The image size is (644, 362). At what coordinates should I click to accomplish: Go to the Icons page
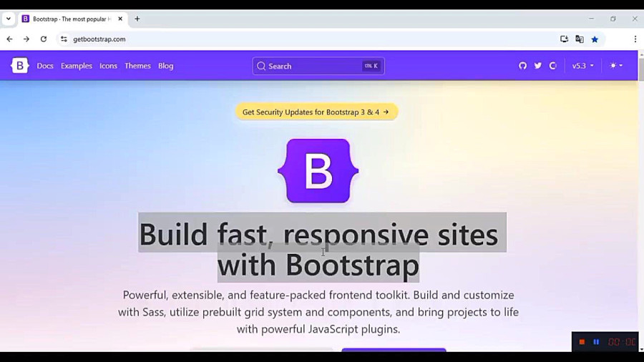pos(109,66)
